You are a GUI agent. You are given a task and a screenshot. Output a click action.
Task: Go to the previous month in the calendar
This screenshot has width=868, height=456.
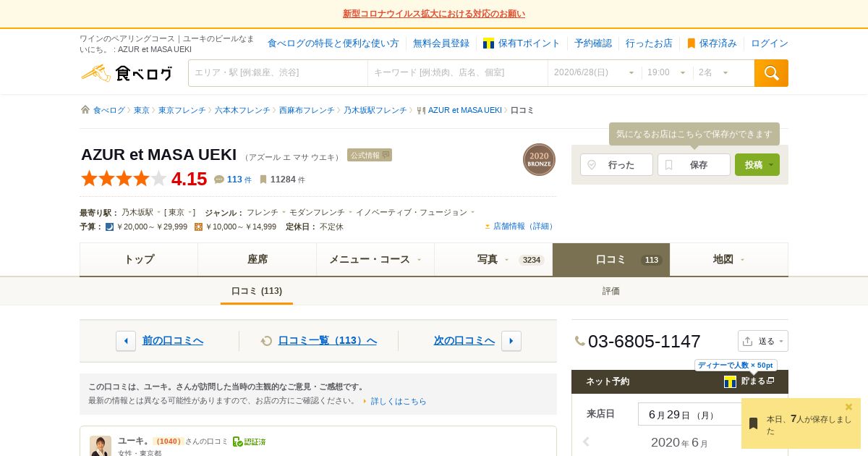(x=586, y=442)
